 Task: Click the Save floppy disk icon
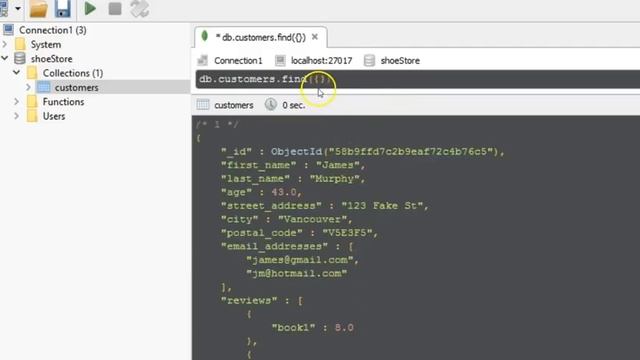[62, 9]
